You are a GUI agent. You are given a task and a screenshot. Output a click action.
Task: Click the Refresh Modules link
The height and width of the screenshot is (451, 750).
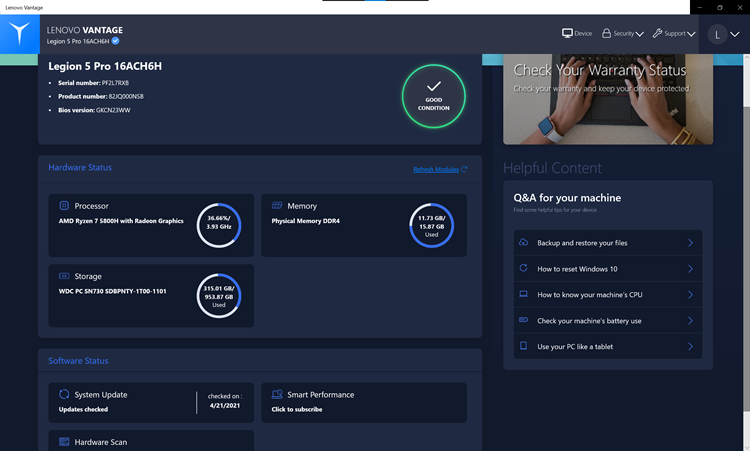[x=436, y=169]
